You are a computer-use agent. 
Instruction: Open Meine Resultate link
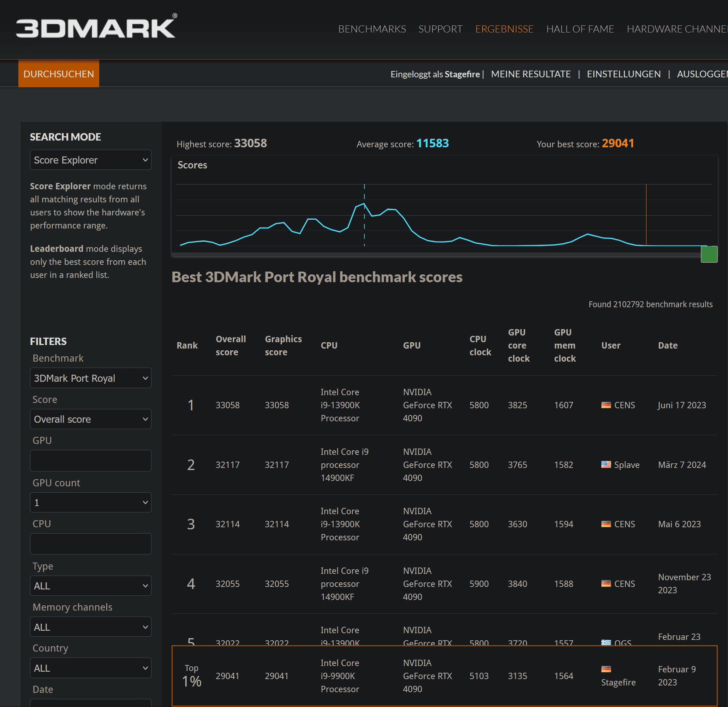pos(530,74)
